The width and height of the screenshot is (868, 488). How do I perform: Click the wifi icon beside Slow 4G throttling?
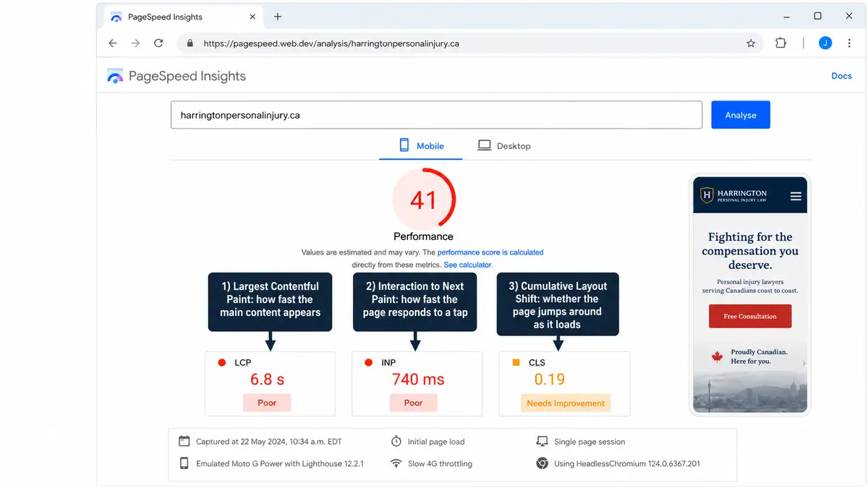(x=396, y=463)
